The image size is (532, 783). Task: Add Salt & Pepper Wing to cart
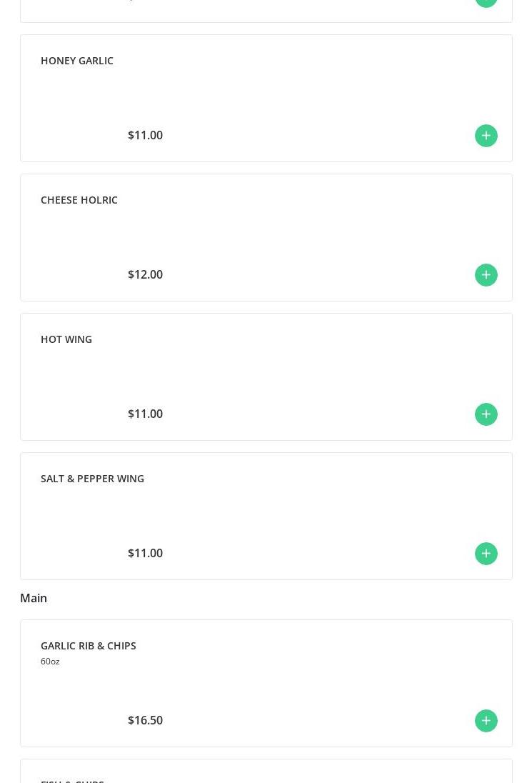(x=486, y=554)
